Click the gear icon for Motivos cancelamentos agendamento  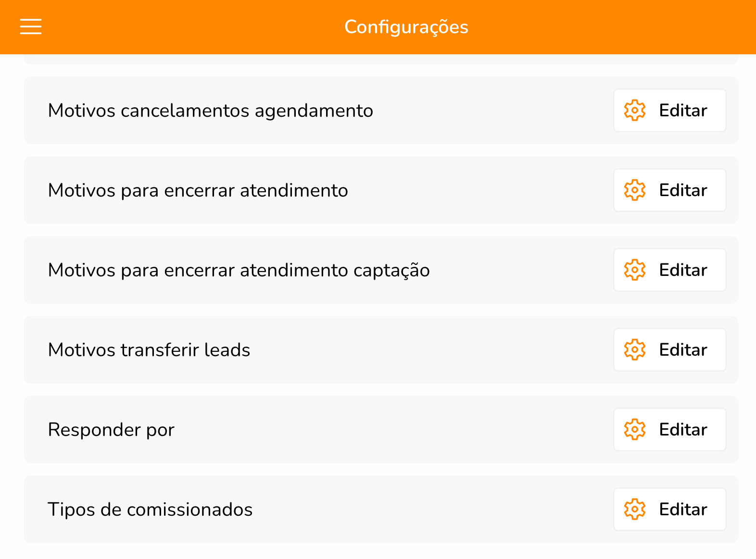[635, 110]
